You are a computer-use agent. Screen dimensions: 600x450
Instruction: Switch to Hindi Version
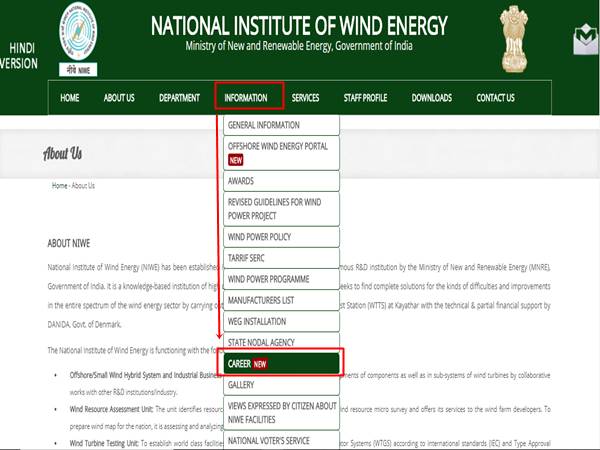(19, 55)
